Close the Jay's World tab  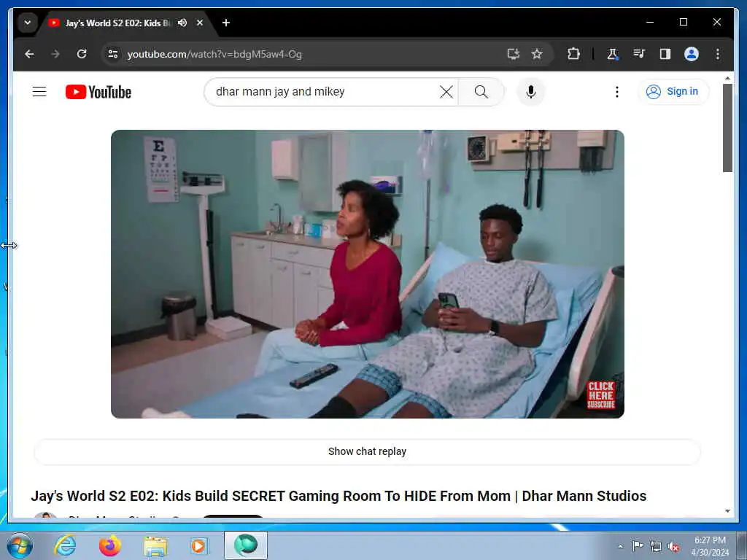pos(200,23)
